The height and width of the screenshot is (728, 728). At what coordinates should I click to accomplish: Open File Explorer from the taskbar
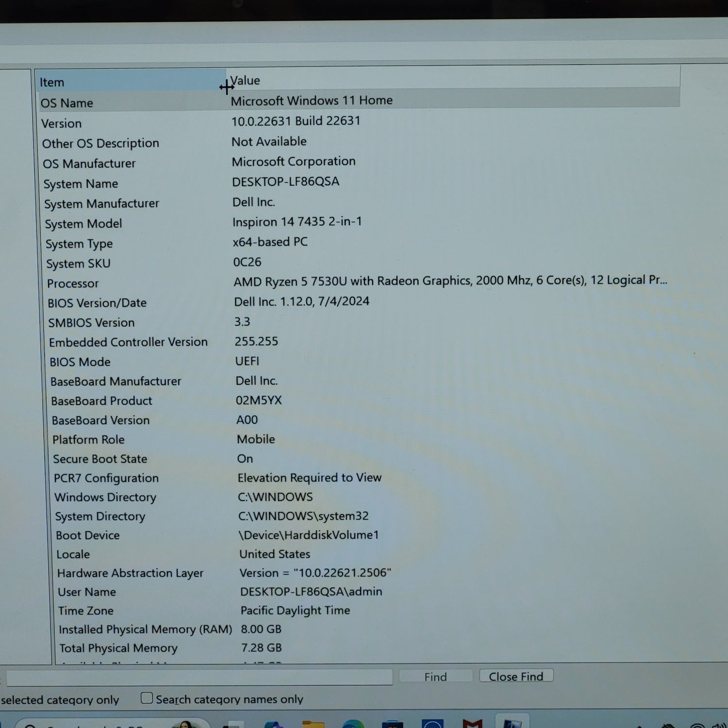313,724
